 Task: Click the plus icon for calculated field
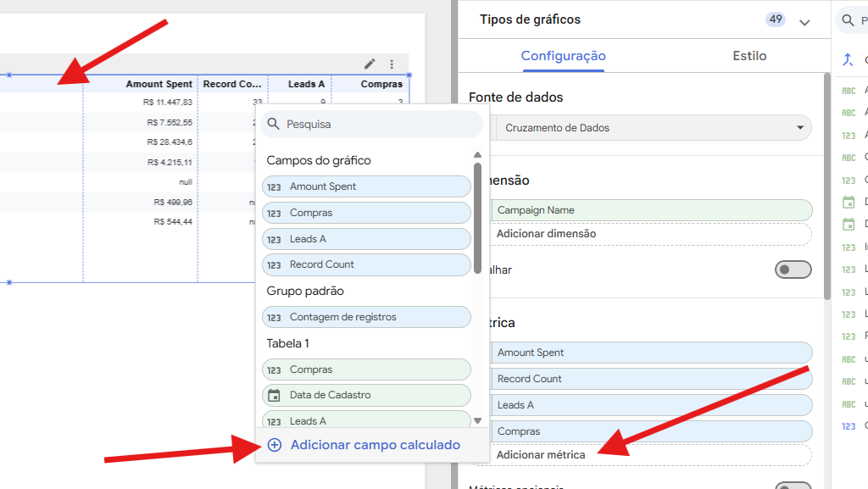coord(275,445)
